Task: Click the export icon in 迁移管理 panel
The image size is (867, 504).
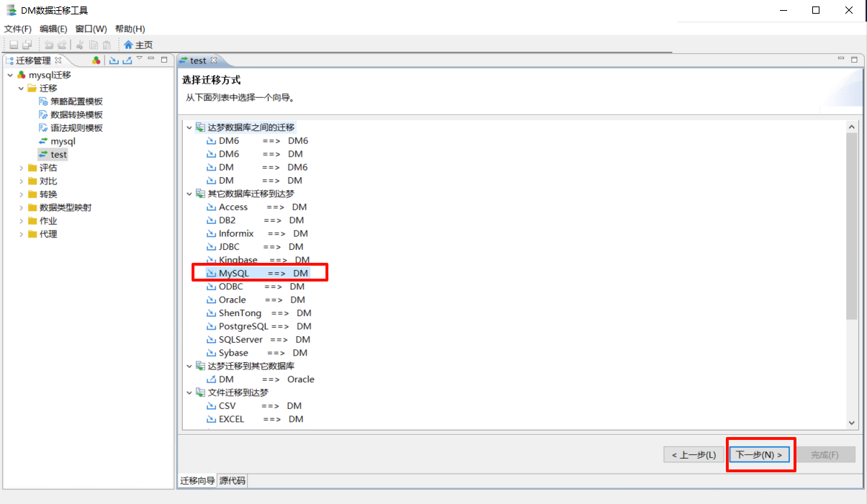Action: coord(127,60)
